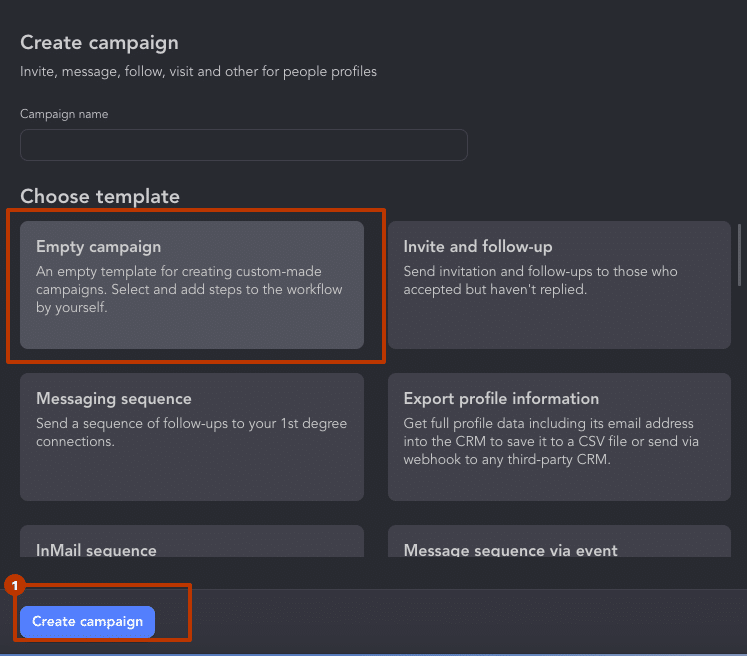Click the Messaging sequence description text
The width and height of the screenshot is (747, 656).
[x=192, y=432]
